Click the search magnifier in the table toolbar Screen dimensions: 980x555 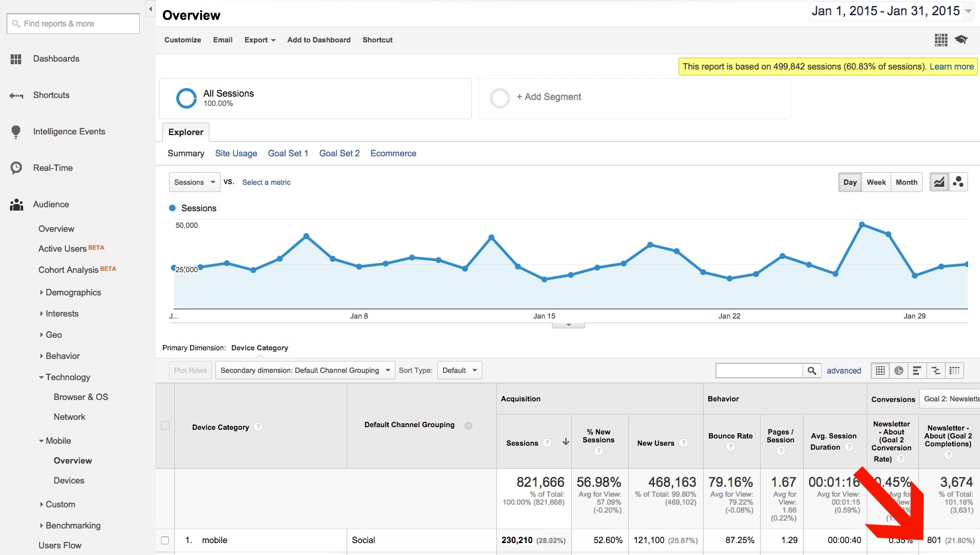[811, 370]
